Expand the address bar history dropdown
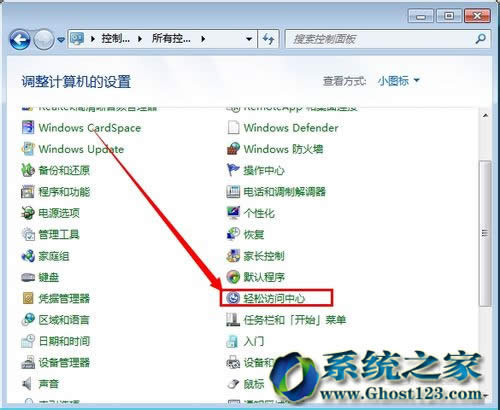This screenshot has width=500, height=410. 249,39
